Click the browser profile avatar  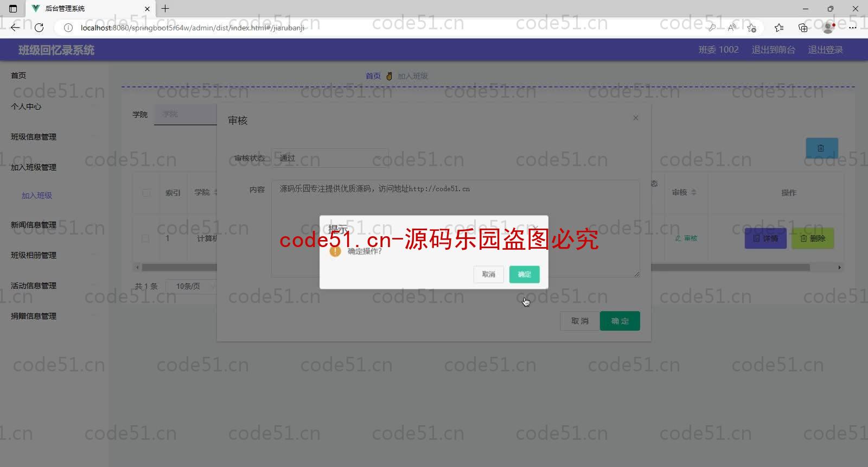pos(828,28)
